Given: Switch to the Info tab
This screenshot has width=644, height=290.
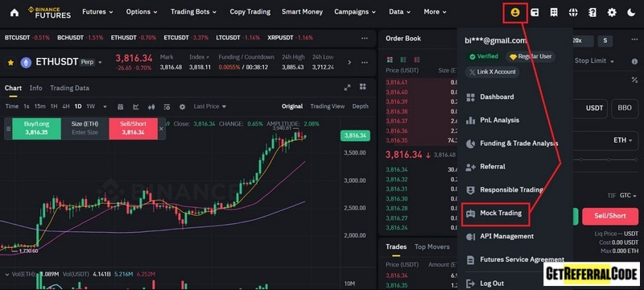Looking at the screenshot, I should point(35,88).
